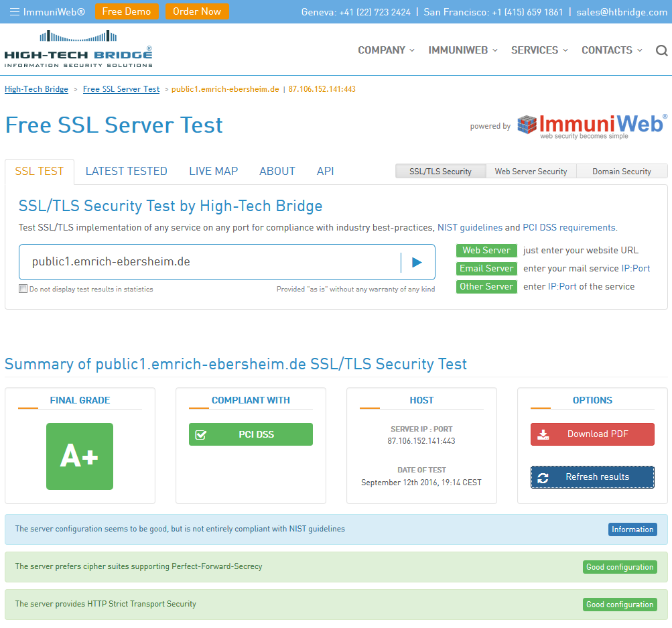This screenshot has height=628, width=672.
Task: Click the Free SSL Server Test page heading
Action: pyautogui.click(x=114, y=125)
